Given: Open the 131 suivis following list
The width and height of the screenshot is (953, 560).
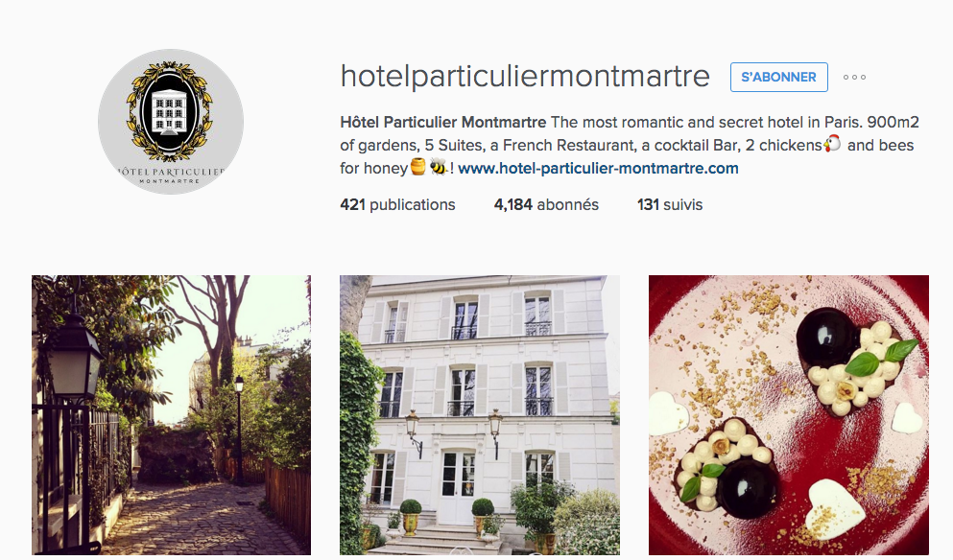Looking at the screenshot, I should pos(670,204).
